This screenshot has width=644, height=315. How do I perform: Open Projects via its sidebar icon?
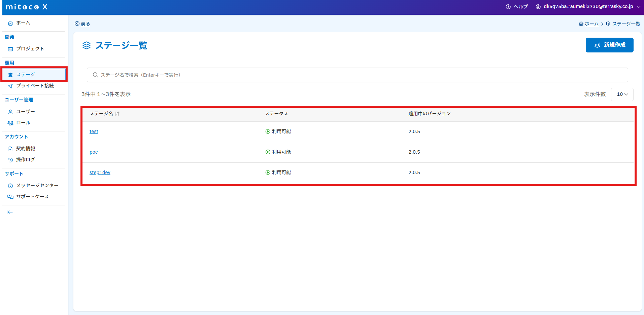[x=10, y=49]
